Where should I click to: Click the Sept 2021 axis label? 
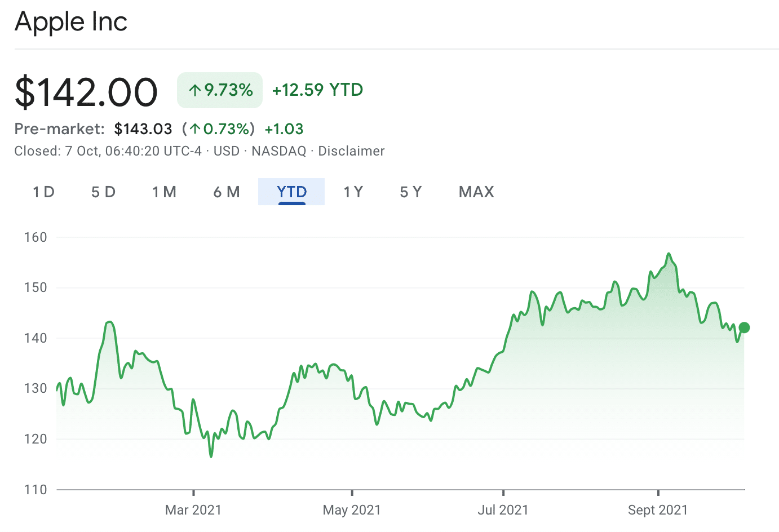click(x=658, y=510)
